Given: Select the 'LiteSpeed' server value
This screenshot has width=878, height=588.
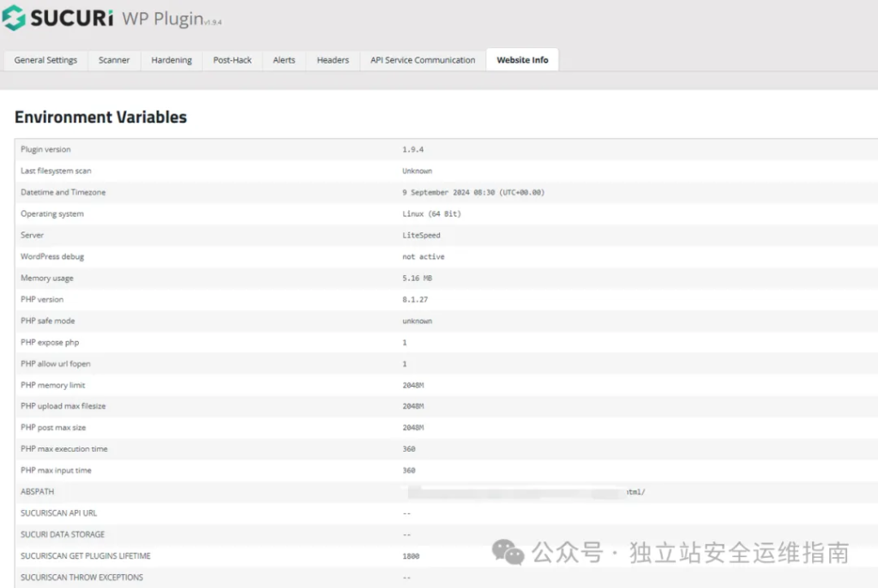Looking at the screenshot, I should point(421,235).
